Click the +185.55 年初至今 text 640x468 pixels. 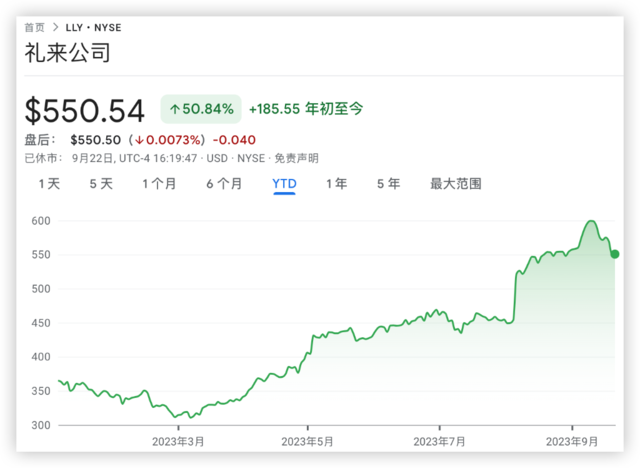[306, 109]
